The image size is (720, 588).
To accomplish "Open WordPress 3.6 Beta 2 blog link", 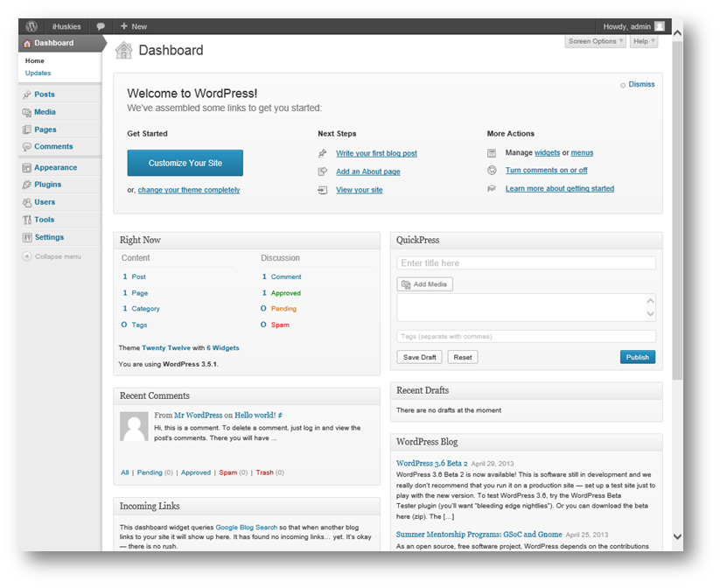I will [432, 464].
